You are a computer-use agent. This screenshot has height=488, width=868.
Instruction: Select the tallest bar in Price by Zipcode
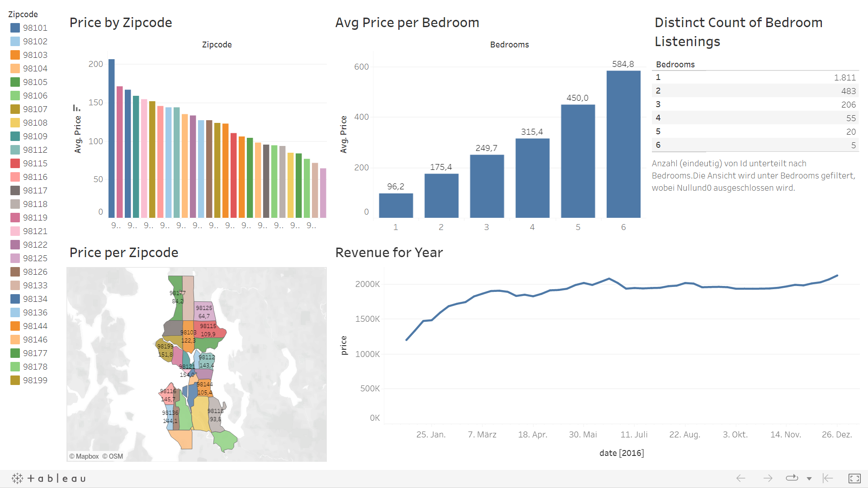[112, 138]
